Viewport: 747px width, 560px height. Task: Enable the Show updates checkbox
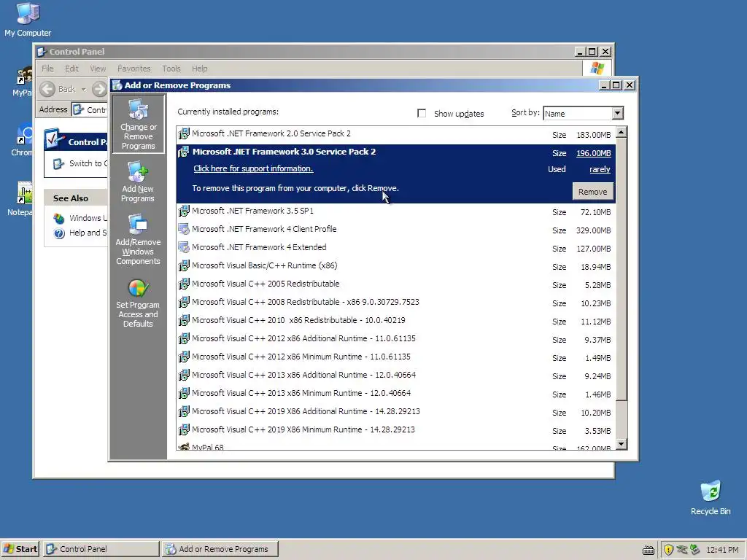click(x=422, y=113)
